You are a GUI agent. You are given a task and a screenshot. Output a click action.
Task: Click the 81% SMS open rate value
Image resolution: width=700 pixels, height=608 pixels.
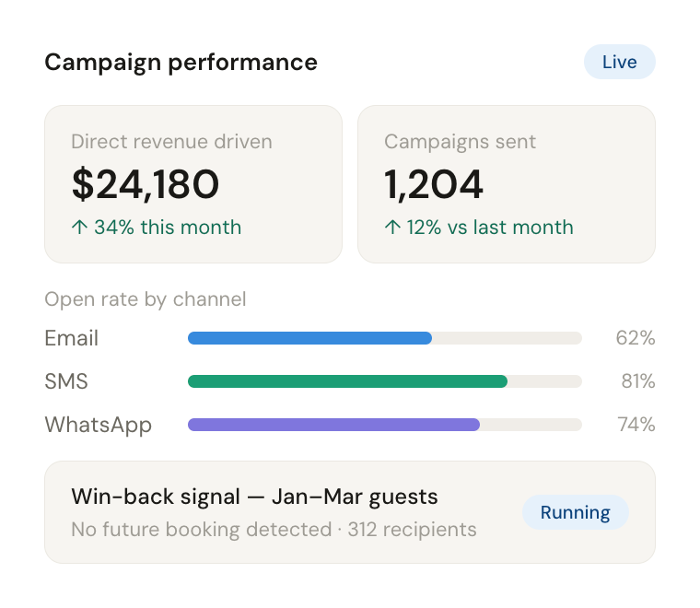pyautogui.click(x=637, y=381)
